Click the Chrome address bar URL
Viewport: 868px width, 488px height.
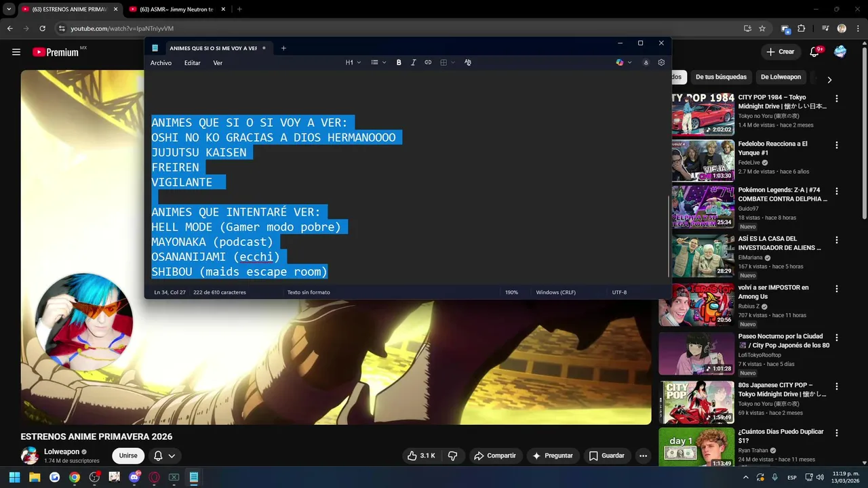[x=122, y=28]
